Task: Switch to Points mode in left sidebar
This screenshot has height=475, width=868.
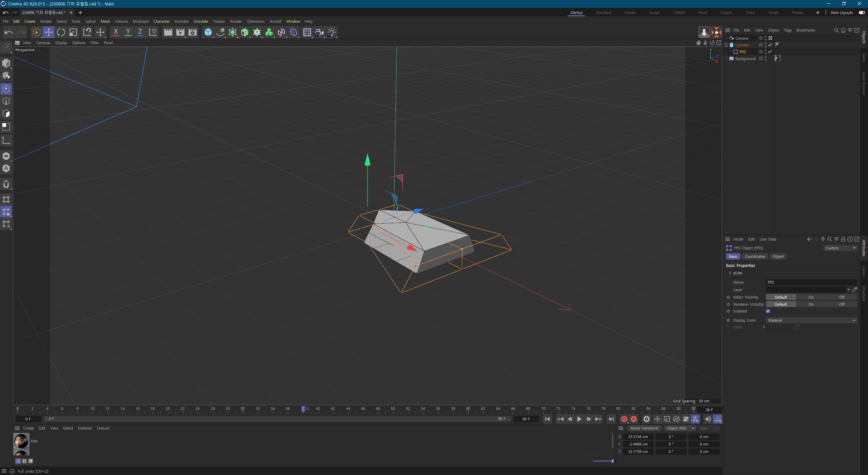Action: [6, 89]
